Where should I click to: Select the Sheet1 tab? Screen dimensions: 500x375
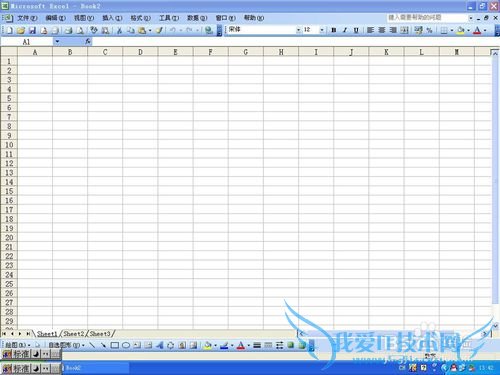tap(47, 333)
